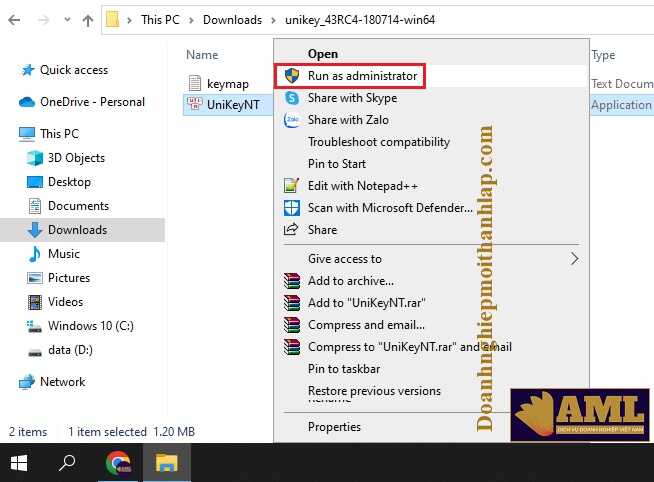Open the recent locations dropdown arrow
This screenshot has width=654, height=482.
point(66,19)
